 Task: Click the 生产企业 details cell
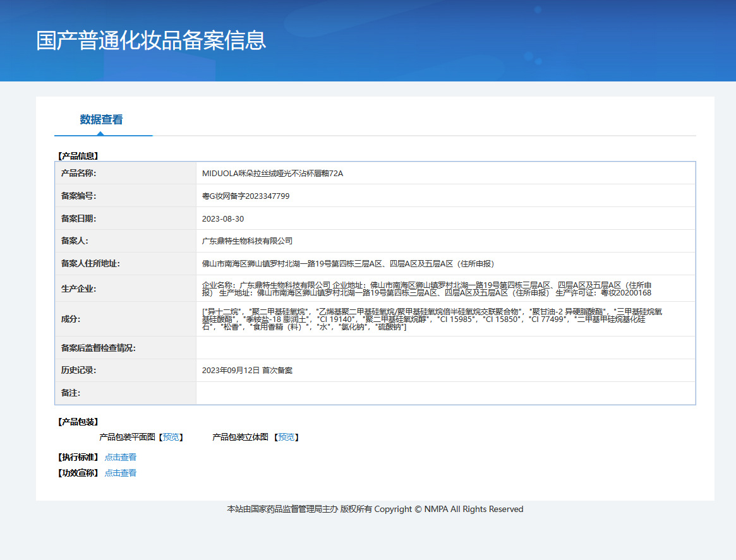click(445, 289)
